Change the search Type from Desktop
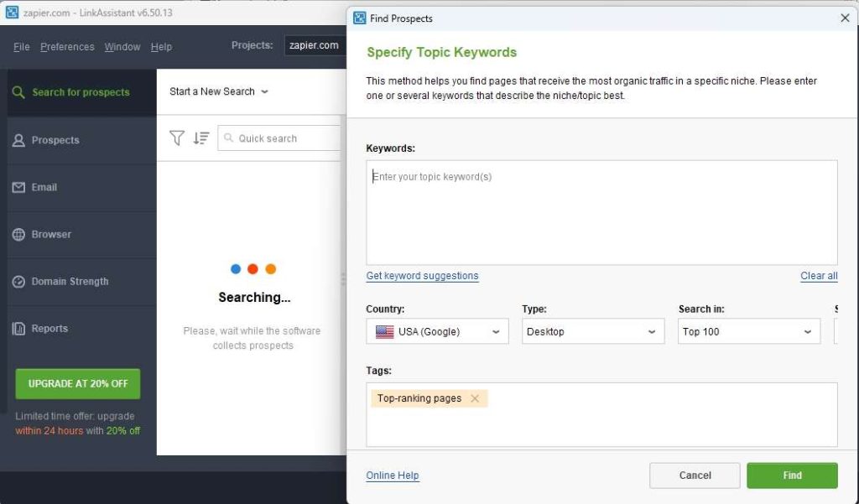This screenshot has width=859, height=504. [x=593, y=330]
